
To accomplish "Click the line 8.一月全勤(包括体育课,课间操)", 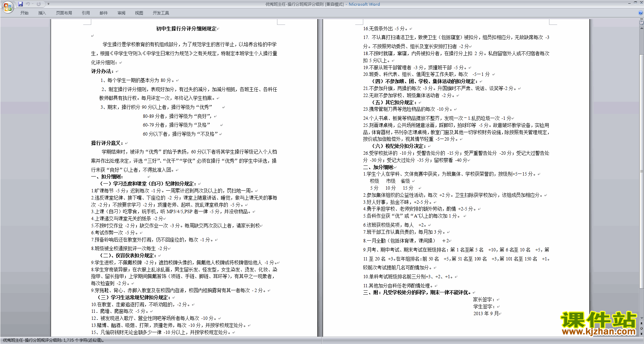I will click(407, 241).
